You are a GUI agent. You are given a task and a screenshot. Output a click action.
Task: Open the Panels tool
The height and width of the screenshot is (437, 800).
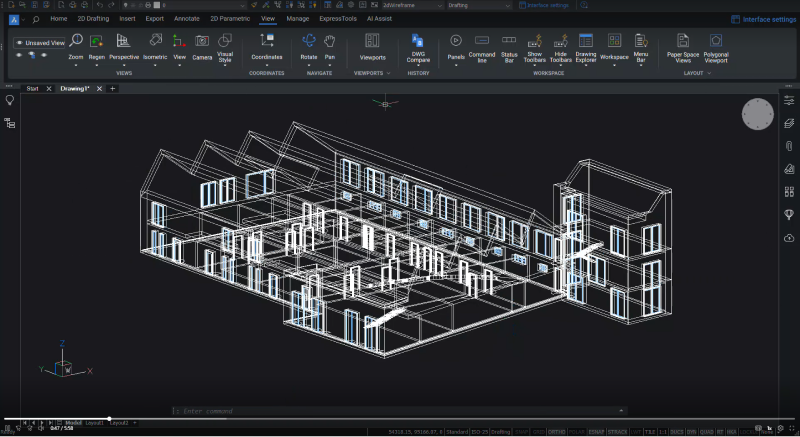coord(456,40)
